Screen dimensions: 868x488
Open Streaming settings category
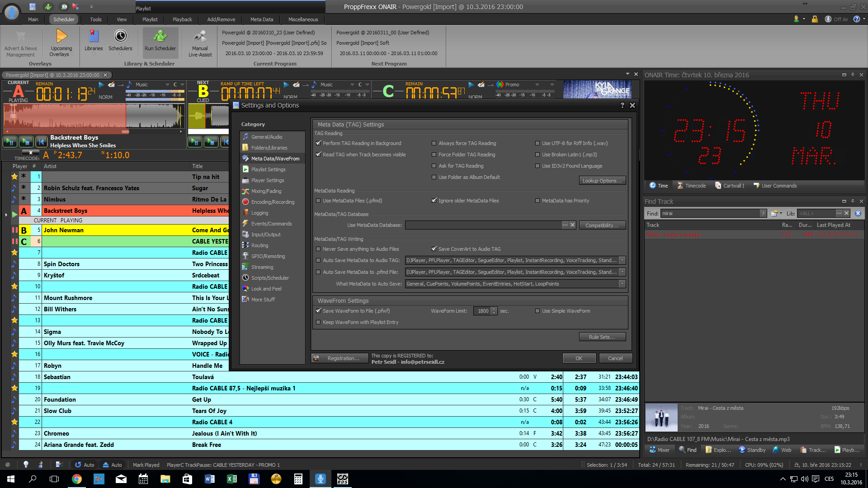point(262,267)
